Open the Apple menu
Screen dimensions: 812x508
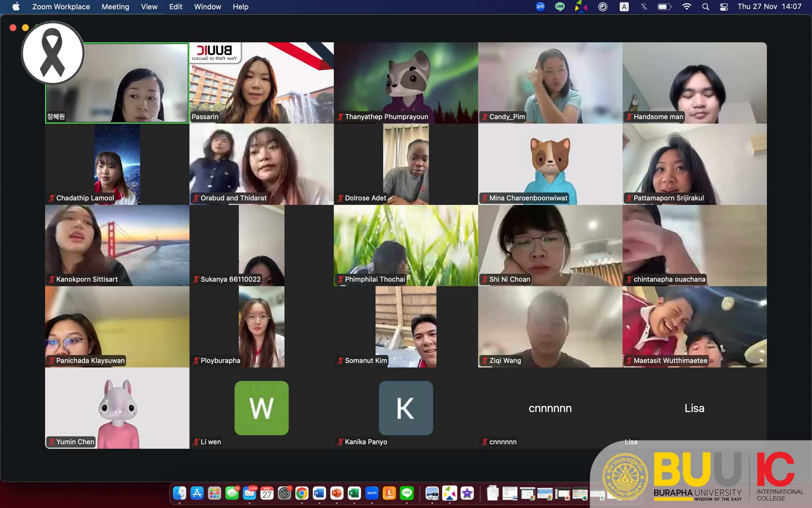tap(16, 7)
